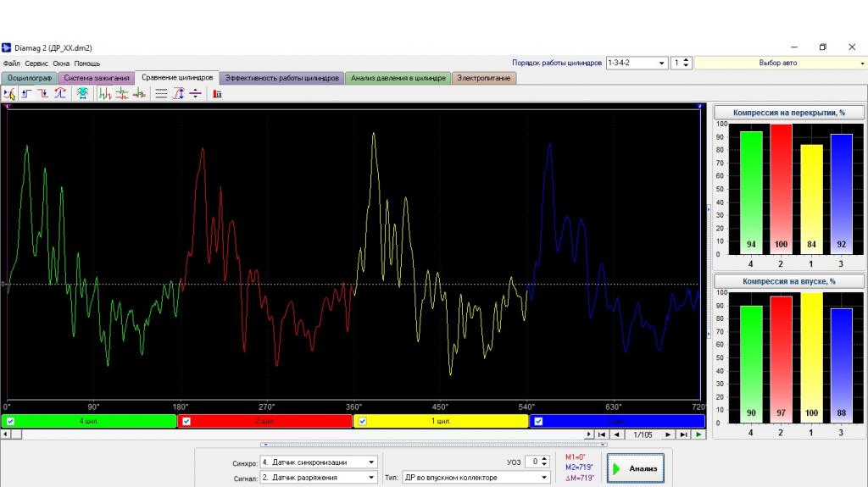Open the cylinder firing order 1-3-4-2 dropdown
This screenshot has height=487, width=868.
(x=661, y=63)
